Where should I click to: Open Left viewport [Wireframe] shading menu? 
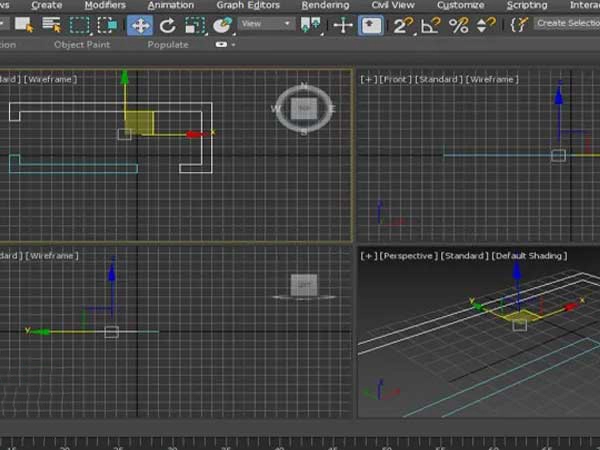[x=52, y=256]
